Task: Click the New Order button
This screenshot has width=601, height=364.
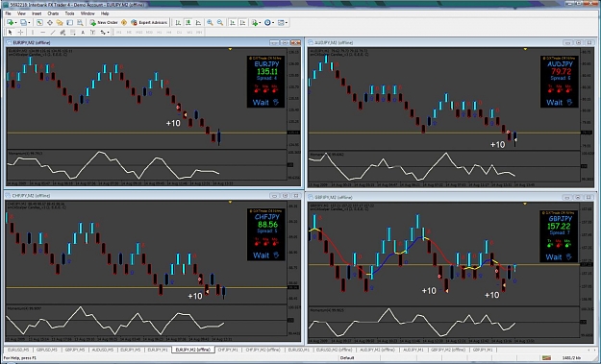Action: (104, 23)
